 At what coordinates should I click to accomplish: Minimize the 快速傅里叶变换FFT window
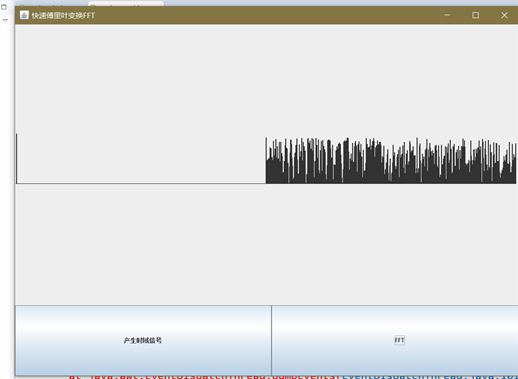tap(447, 15)
